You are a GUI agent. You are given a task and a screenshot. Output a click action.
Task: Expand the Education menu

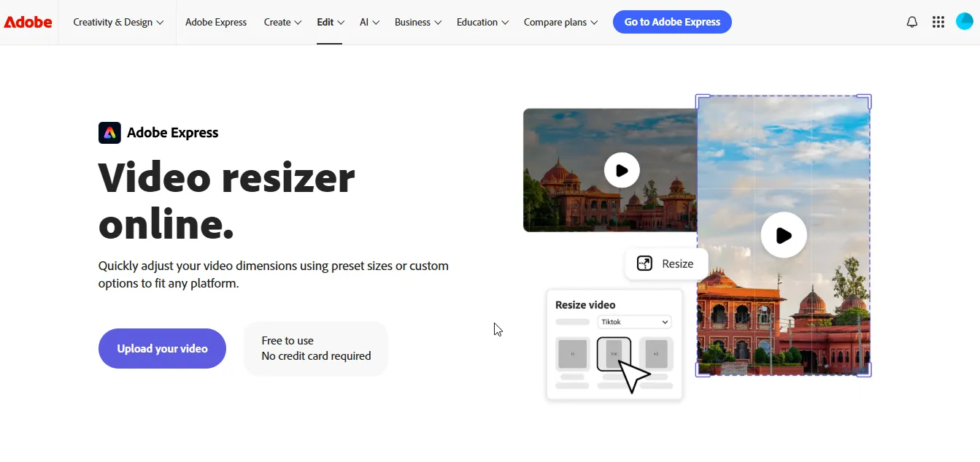click(482, 22)
